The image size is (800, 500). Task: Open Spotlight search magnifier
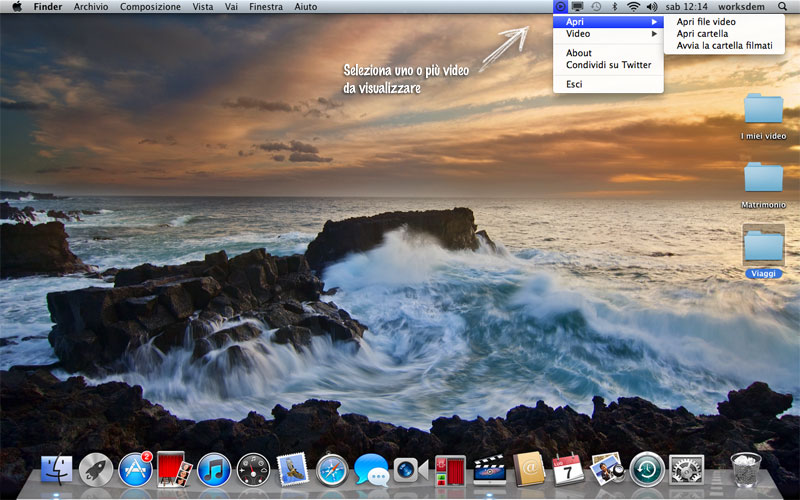tap(782, 7)
